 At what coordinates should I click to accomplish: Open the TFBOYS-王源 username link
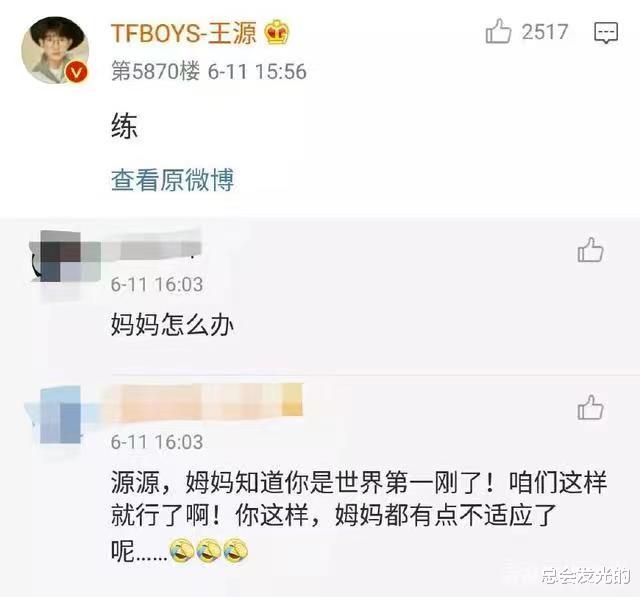click(x=184, y=33)
